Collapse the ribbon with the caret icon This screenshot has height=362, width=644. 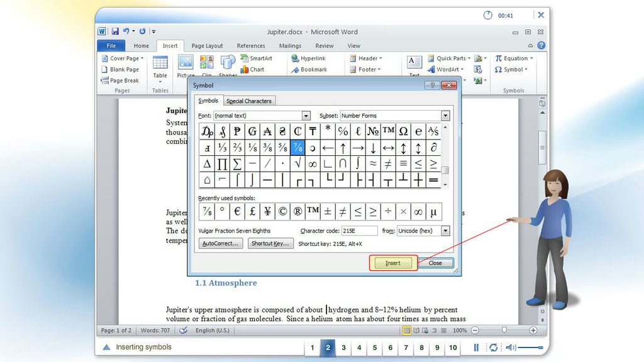click(x=530, y=45)
